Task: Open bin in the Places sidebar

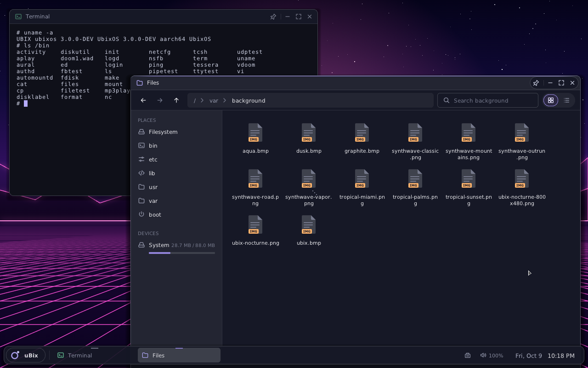Action: [x=176, y=145]
